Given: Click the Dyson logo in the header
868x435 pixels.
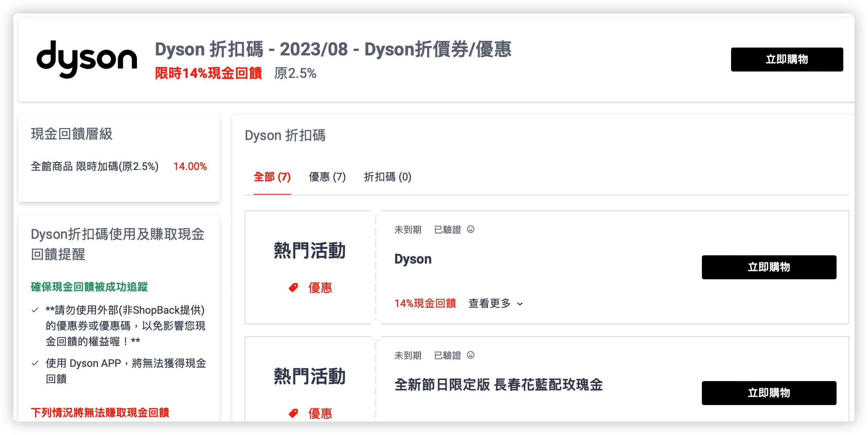Looking at the screenshot, I should (87, 59).
